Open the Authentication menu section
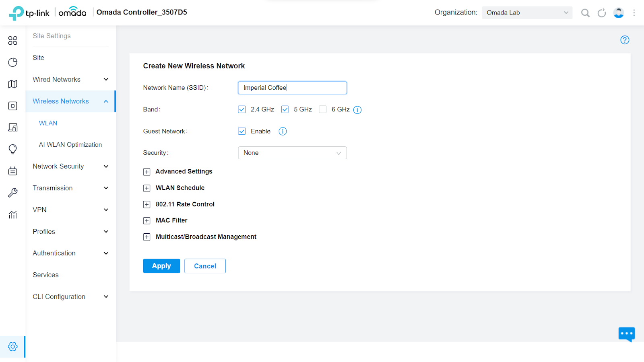 (x=54, y=253)
